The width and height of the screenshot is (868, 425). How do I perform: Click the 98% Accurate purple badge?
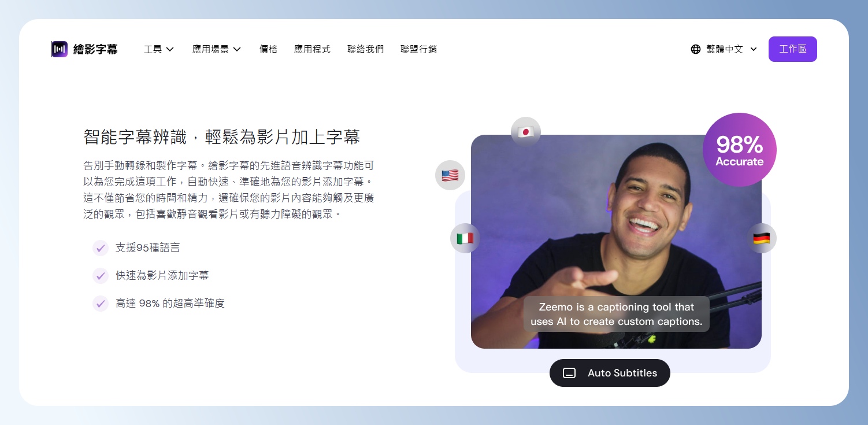click(x=740, y=150)
